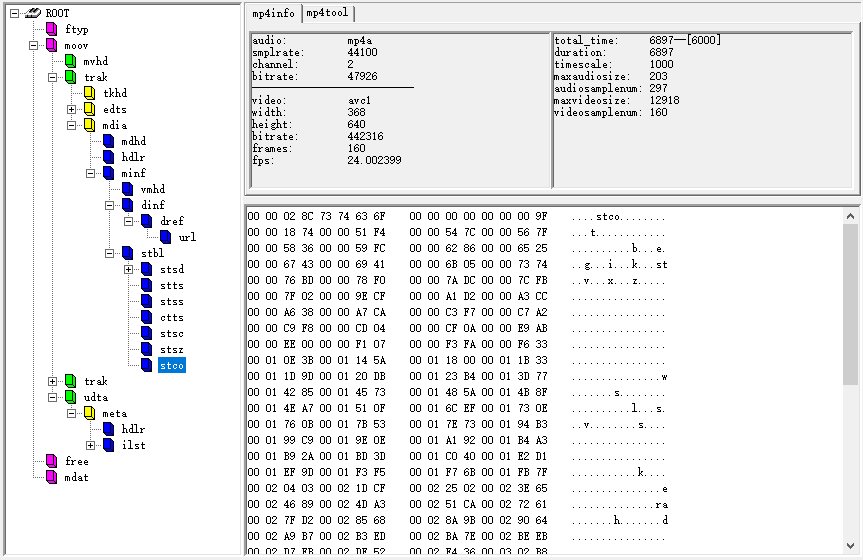
Task: Click the blue url box icon
Action: coord(166,237)
